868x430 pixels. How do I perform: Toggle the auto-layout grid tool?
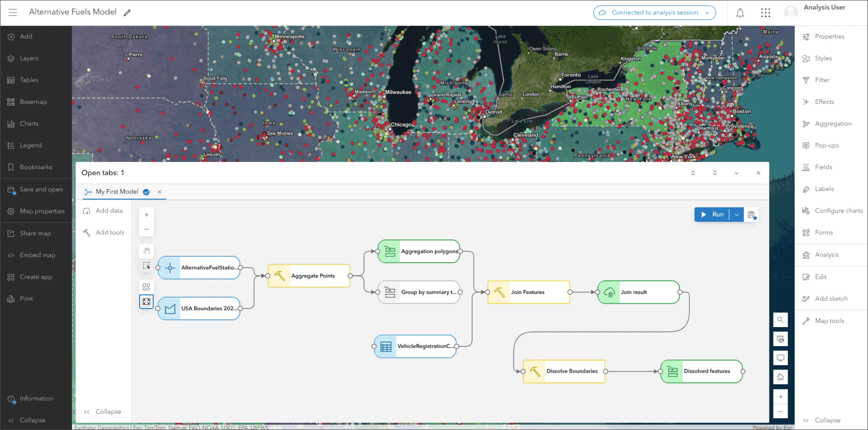147,287
